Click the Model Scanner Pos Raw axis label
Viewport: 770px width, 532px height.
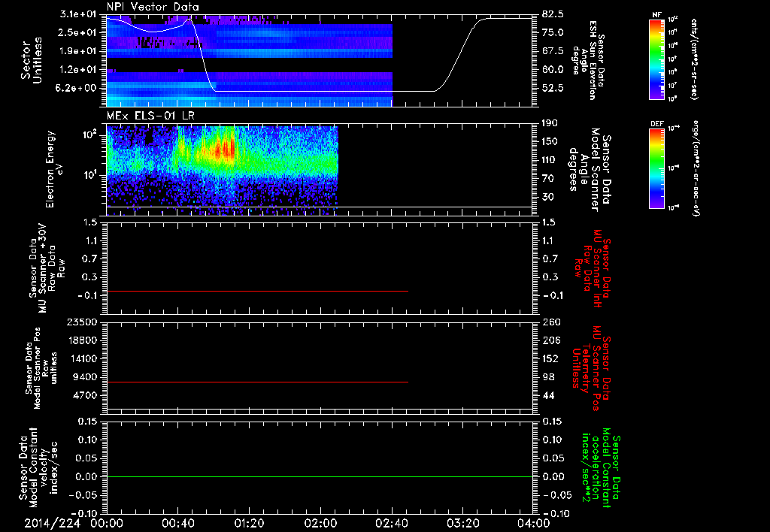tap(41, 368)
